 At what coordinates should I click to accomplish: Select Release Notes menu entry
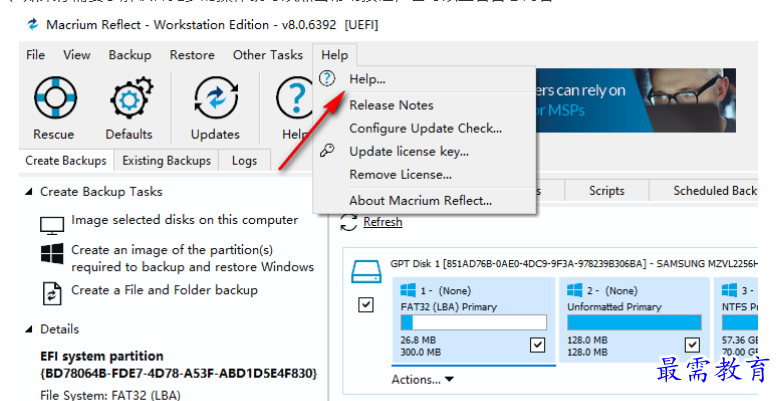(425, 105)
